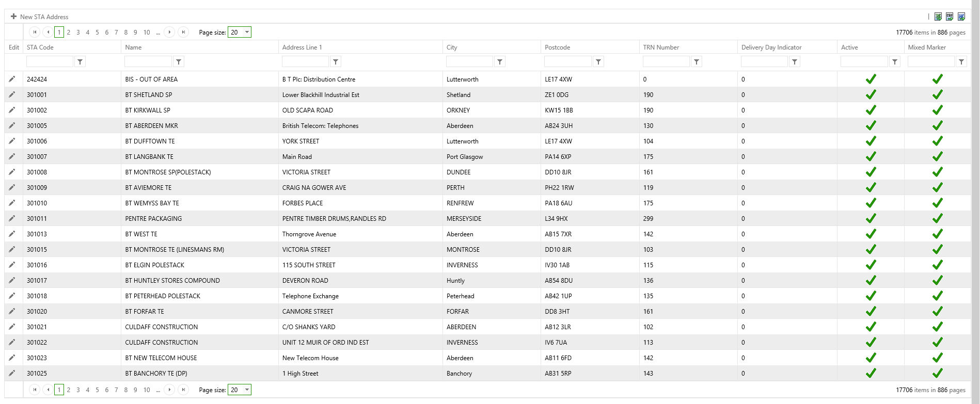
Task: Export the grid to CSV
Action: (x=950, y=17)
